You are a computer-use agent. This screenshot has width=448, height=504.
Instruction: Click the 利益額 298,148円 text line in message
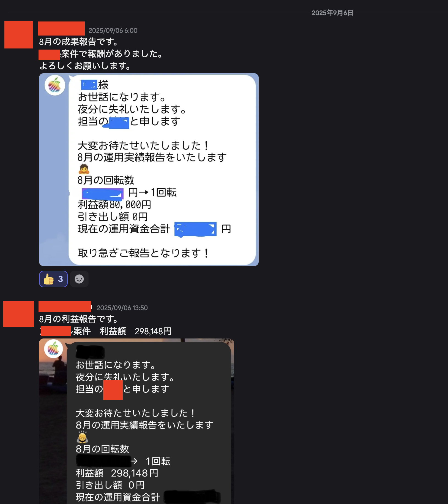coord(135,331)
